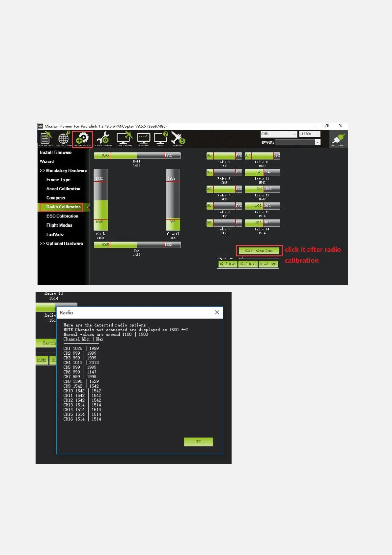
Task: Click the DSMX button behind Radio dialog
Action: tap(42, 360)
